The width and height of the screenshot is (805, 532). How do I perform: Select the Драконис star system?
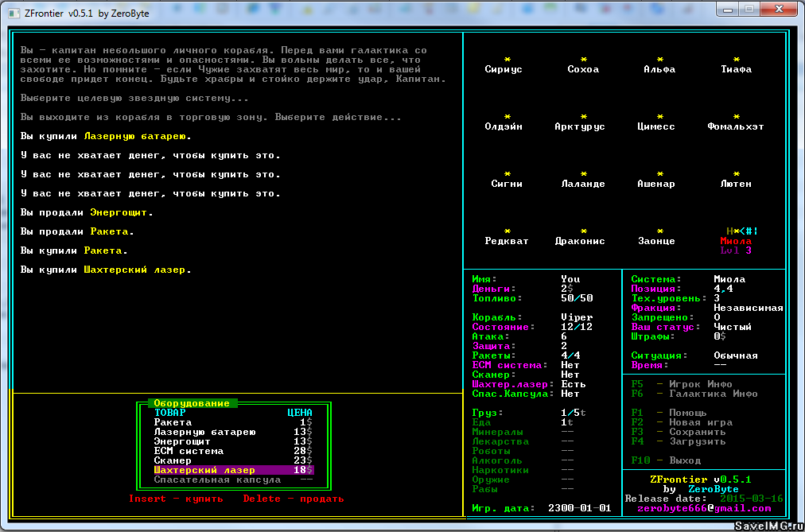(580, 241)
